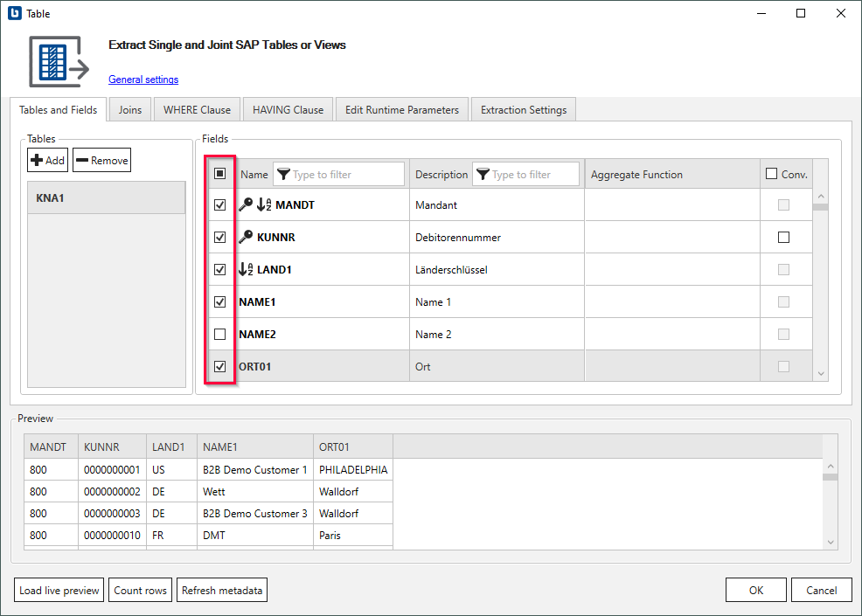Click the Preview scrollbar thumb
Image resolution: width=862 pixels, height=616 pixels.
pos(831,477)
